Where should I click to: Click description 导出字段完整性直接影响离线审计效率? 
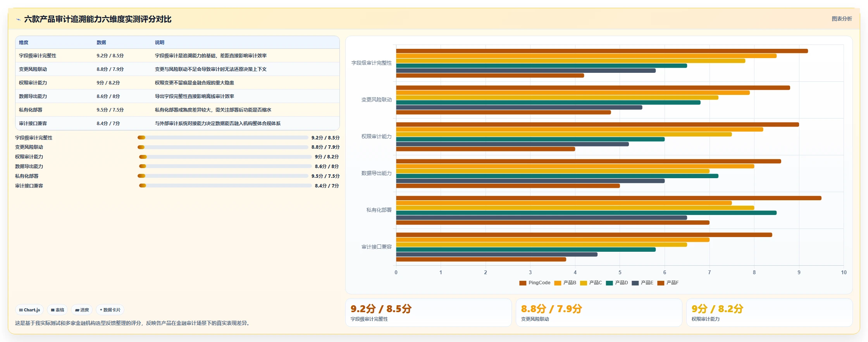click(194, 96)
